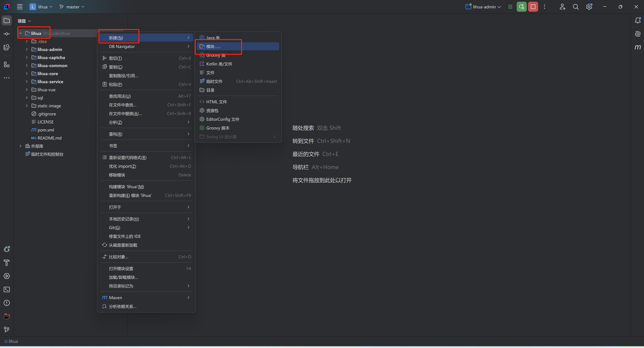Open the Structure tool window icon
Image resolution: width=644 pixels, height=348 pixels.
click(x=7, y=65)
